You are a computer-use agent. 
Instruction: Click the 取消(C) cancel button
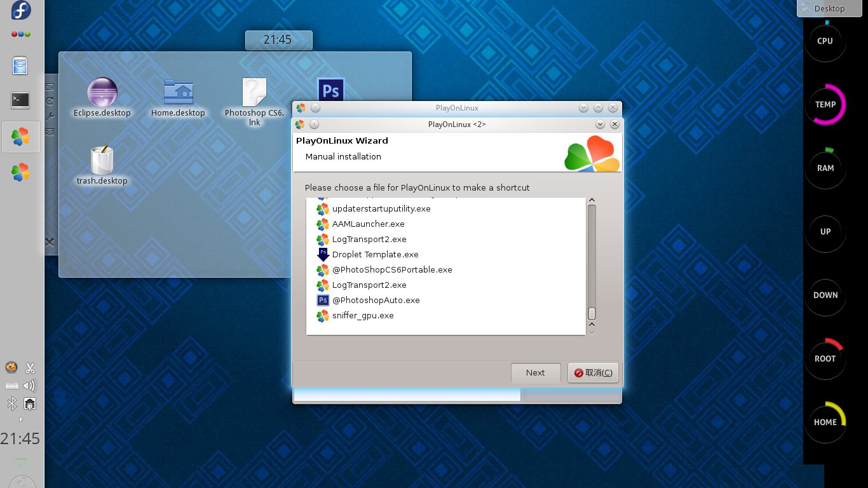(593, 373)
